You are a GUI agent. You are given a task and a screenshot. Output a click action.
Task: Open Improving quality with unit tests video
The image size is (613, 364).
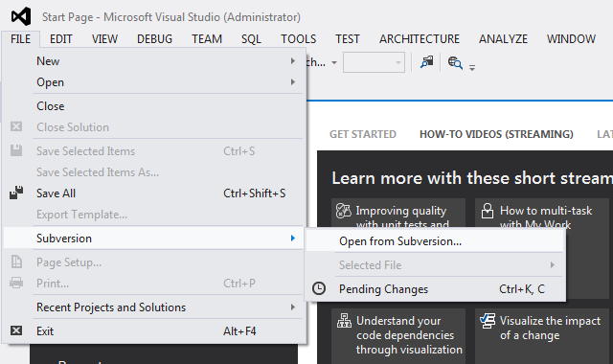click(x=398, y=213)
